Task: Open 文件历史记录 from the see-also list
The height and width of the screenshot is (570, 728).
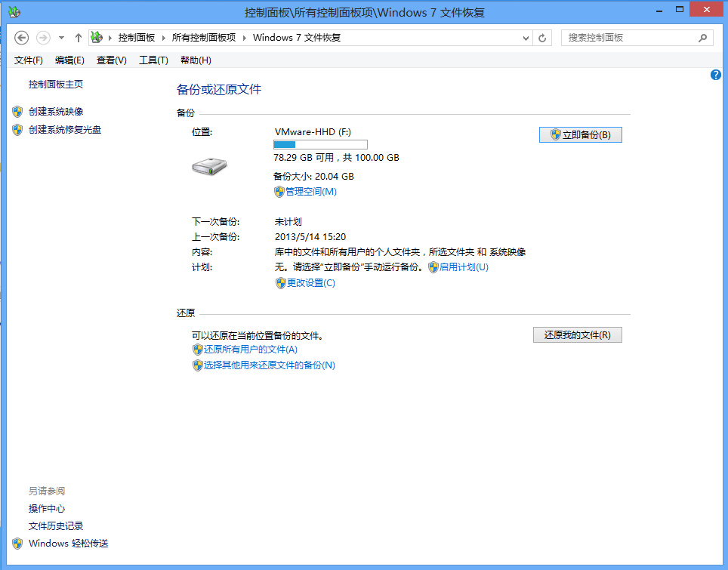Action: pyautogui.click(x=56, y=526)
